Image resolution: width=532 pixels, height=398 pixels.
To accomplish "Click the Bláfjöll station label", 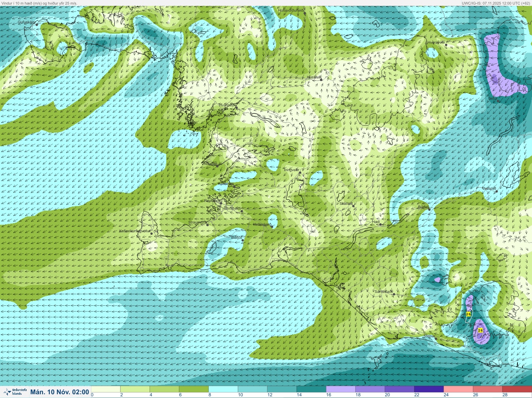I will point(236,238).
